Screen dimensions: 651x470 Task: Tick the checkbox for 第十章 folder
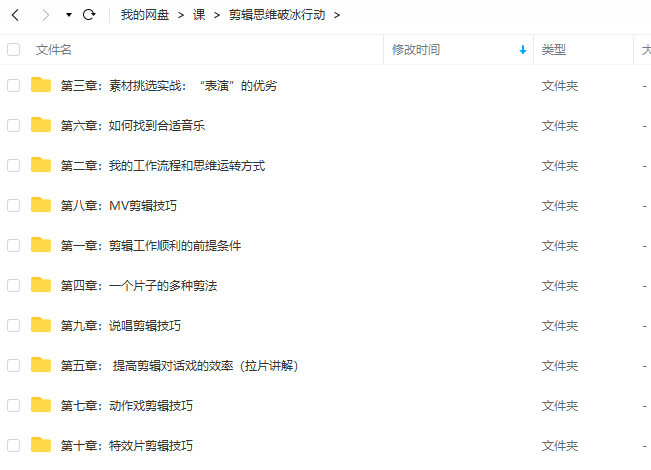point(13,445)
